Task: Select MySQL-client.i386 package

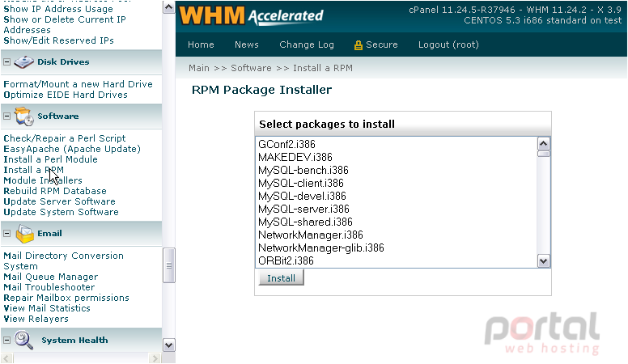Action: [x=301, y=183]
